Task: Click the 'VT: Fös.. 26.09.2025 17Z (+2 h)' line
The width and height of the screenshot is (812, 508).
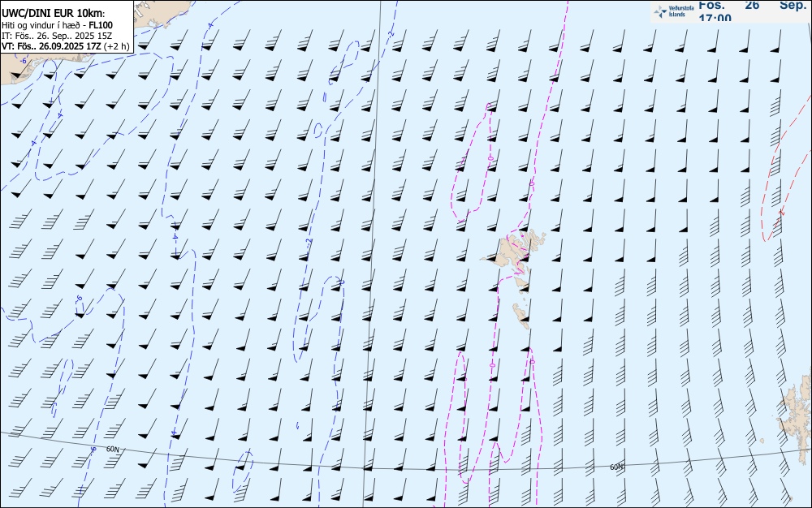Action: coord(65,46)
